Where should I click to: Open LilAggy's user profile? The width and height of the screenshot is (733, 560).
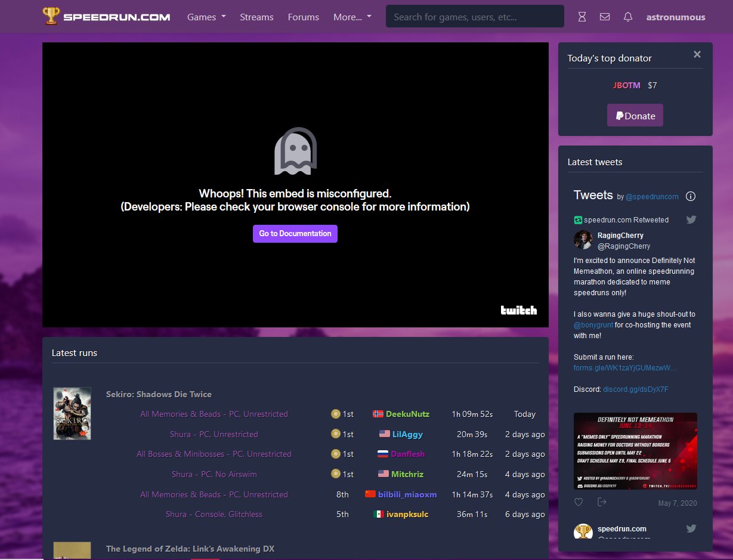pos(407,434)
